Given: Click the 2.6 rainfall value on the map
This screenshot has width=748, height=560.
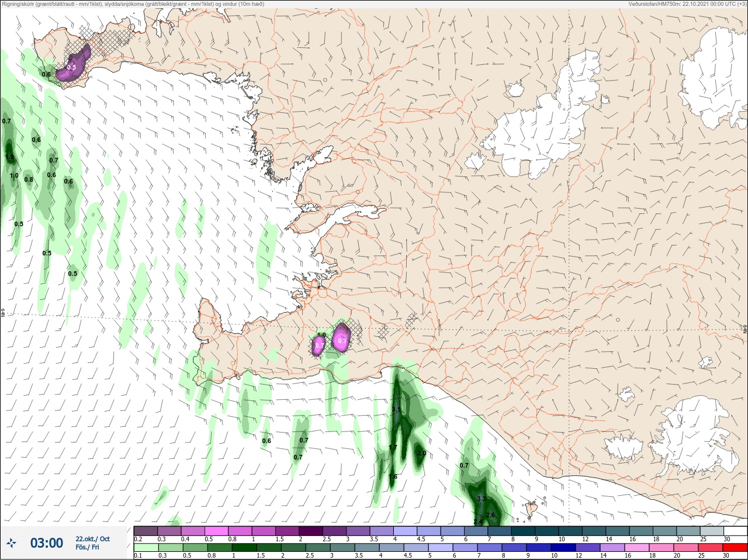Looking at the screenshot, I should (x=491, y=515).
